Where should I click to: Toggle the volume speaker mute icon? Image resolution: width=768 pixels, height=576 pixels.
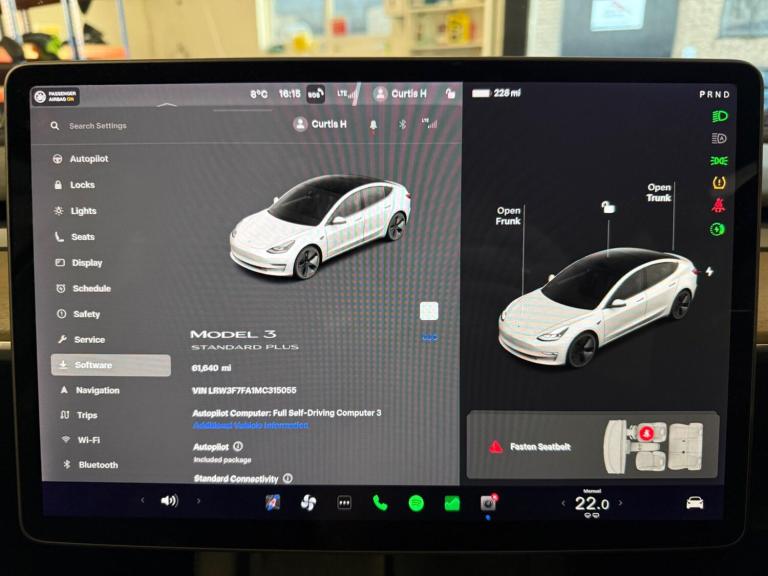(x=169, y=500)
